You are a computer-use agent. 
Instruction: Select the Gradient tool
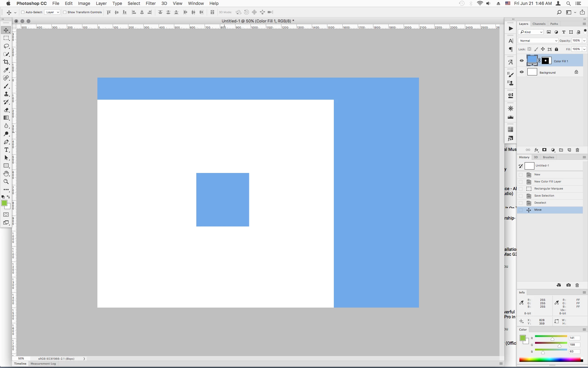coord(6,118)
